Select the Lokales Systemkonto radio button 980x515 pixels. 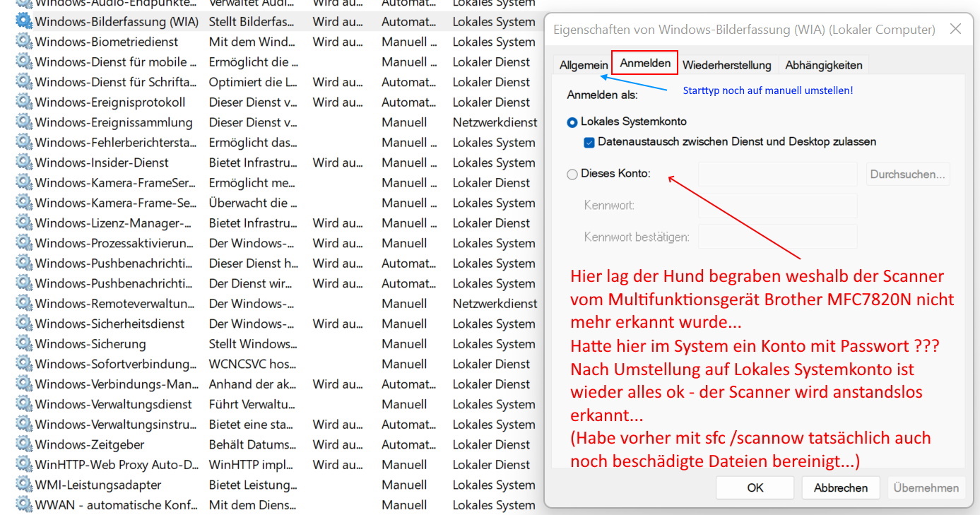coord(572,122)
